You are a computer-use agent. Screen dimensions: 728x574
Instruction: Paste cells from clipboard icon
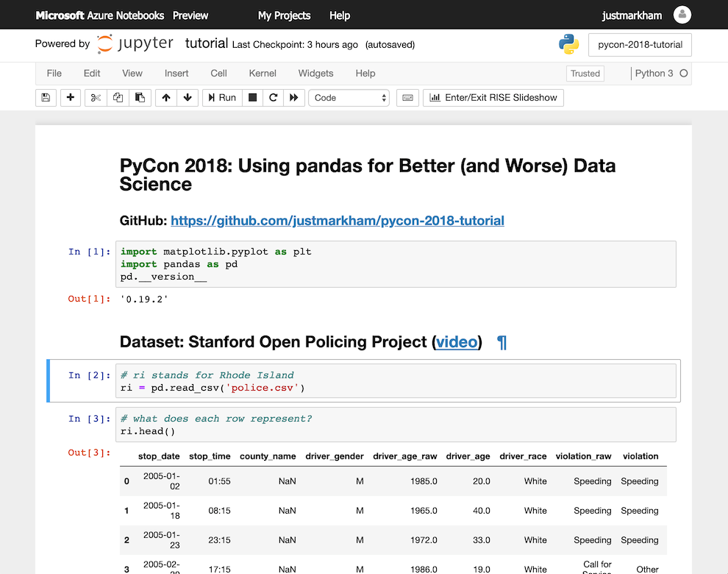pyautogui.click(x=140, y=97)
